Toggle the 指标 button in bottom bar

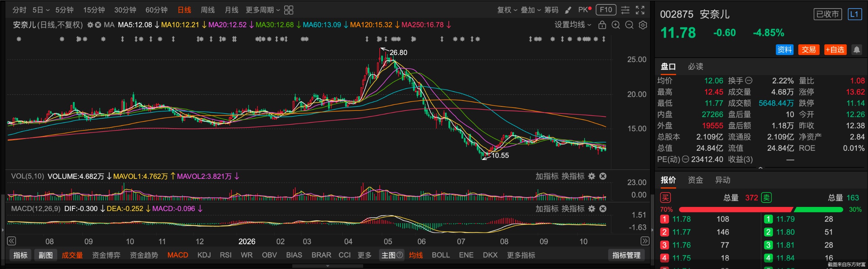[x=20, y=255]
